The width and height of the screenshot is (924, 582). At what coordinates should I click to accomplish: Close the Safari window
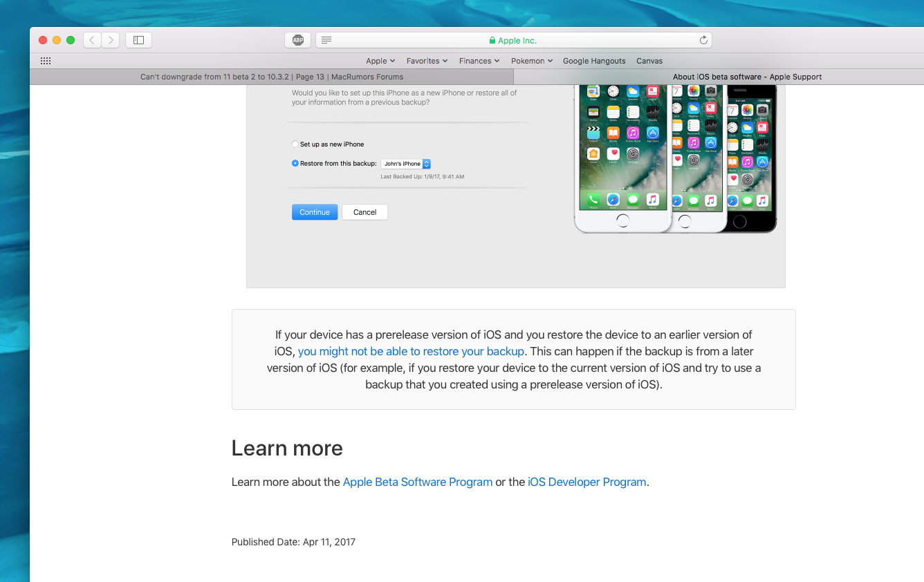coord(43,40)
